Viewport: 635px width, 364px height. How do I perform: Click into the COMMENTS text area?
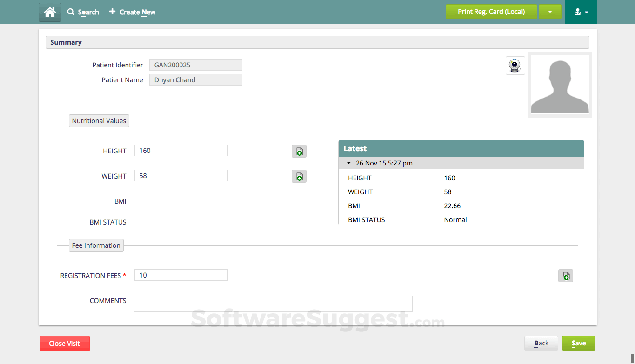[273, 304]
